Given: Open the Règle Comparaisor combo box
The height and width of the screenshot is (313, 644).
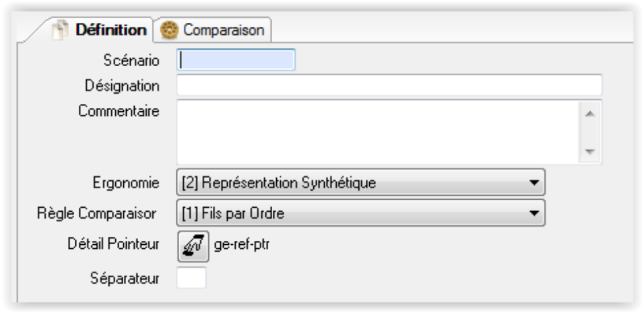Looking at the screenshot, I should pos(350,214).
